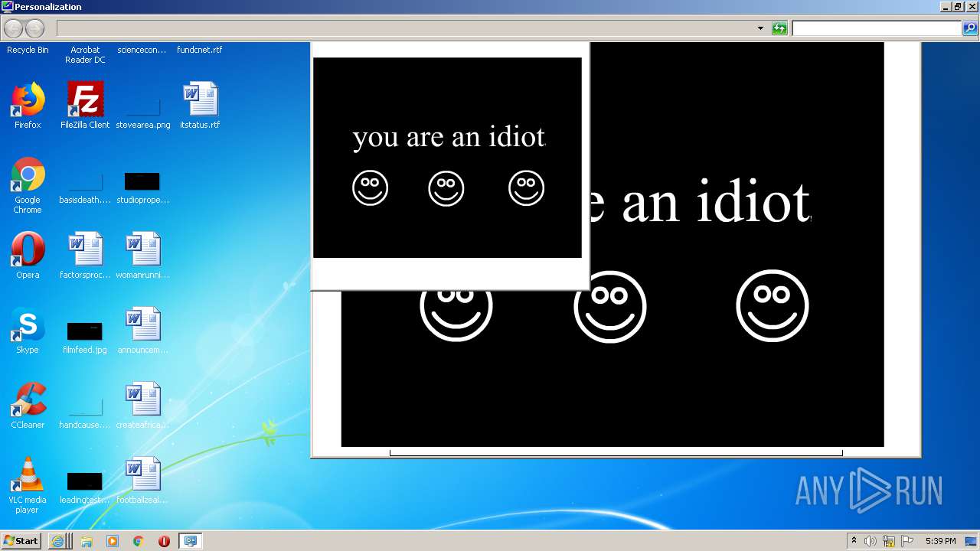Select the sciencecon... file label
This screenshot has width=980, height=551.
tap(142, 50)
